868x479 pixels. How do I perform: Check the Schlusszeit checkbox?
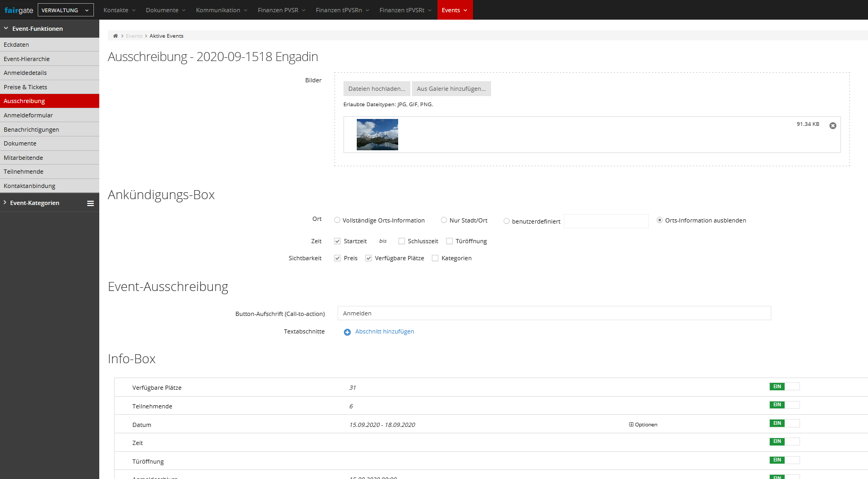point(402,241)
